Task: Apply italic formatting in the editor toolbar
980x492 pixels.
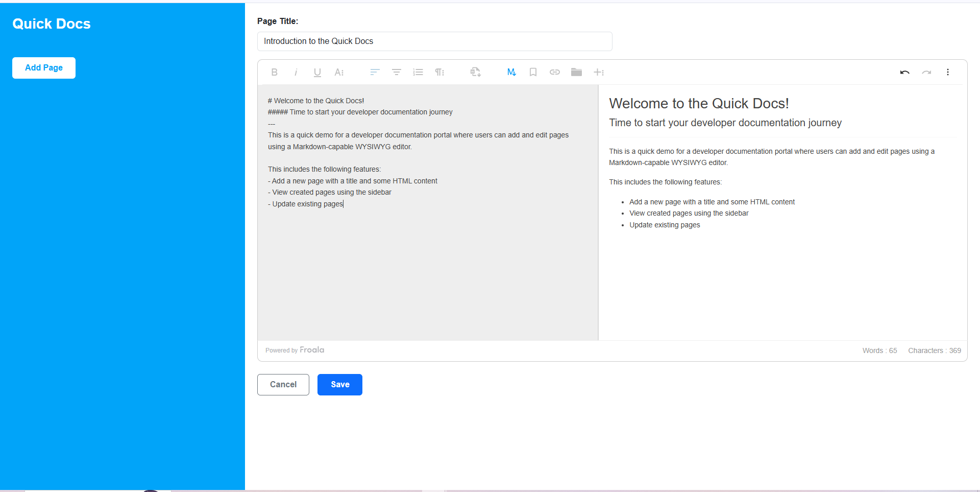Action: [x=296, y=72]
